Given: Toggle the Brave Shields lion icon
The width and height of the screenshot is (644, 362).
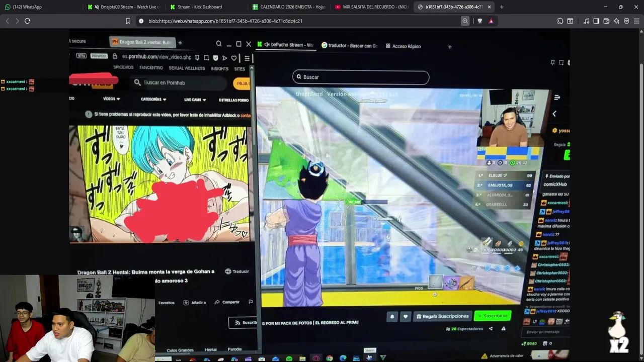Looking at the screenshot, I should click(479, 21).
